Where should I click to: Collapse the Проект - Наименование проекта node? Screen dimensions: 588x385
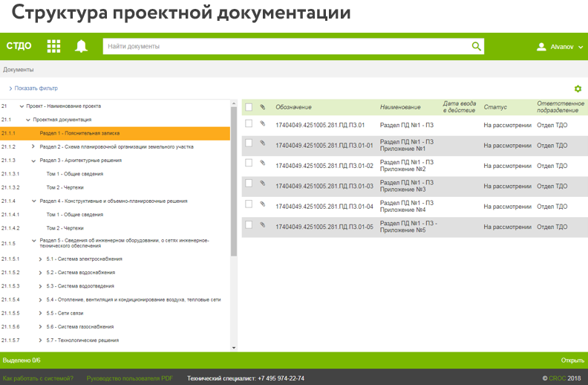[22, 106]
